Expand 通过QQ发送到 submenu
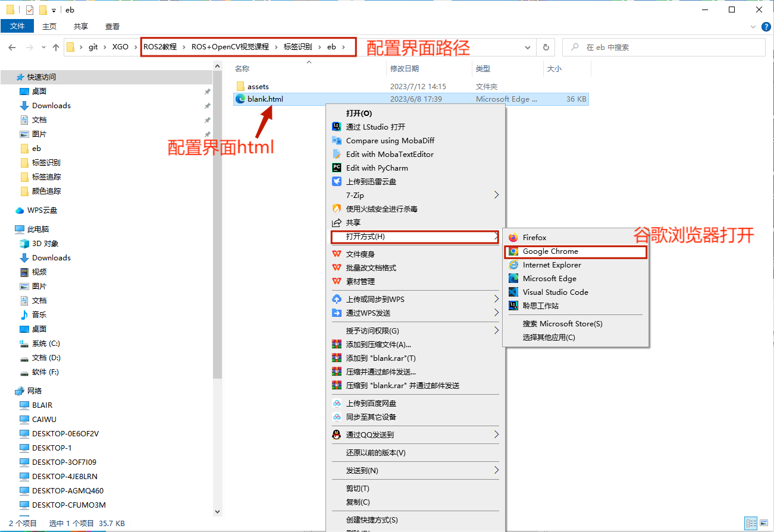774x532 pixels. pos(415,435)
